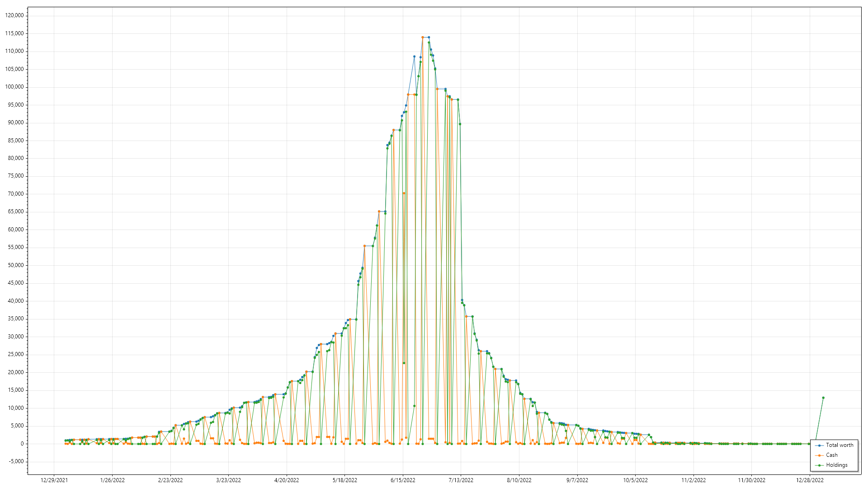Click the 6/15/2022 x-axis date label

tap(403, 480)
